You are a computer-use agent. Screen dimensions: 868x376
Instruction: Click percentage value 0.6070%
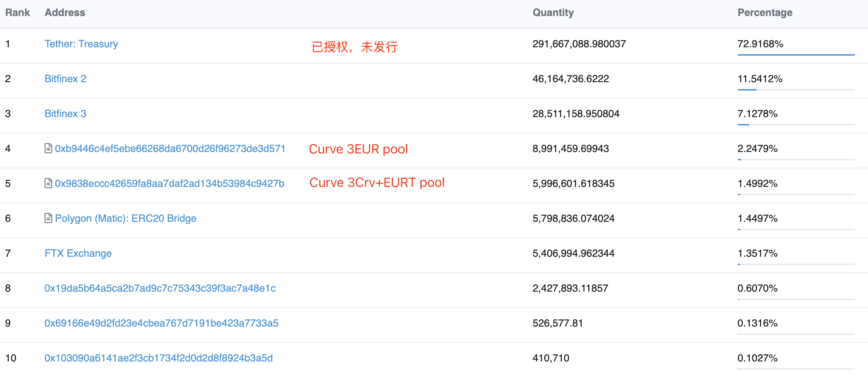tap(757, 288)
